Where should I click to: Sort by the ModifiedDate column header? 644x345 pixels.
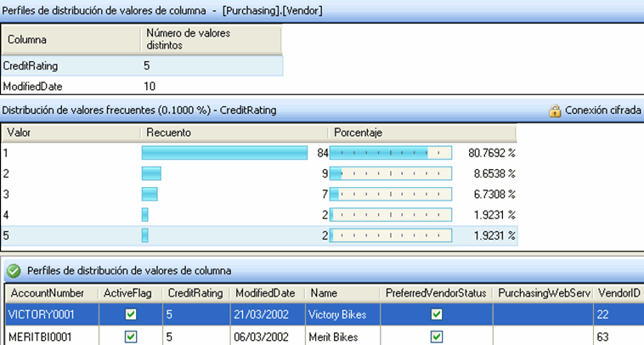coord(268,293)
